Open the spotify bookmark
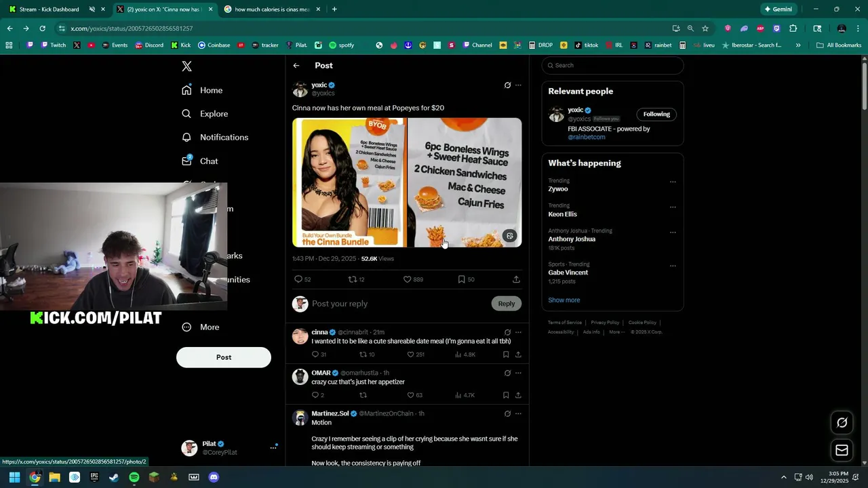The width and height of the screenshot is (868, 488). tap(342, 45)
